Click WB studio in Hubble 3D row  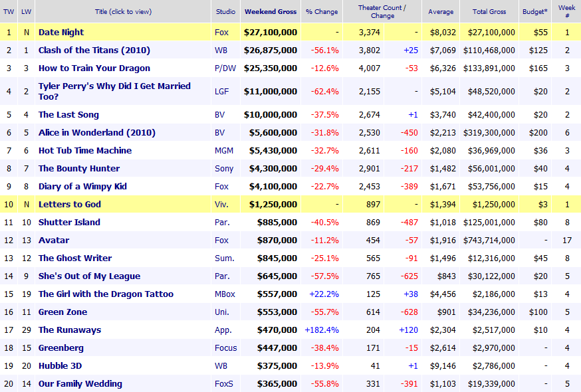pyautogui.click(x=221, y=365)
